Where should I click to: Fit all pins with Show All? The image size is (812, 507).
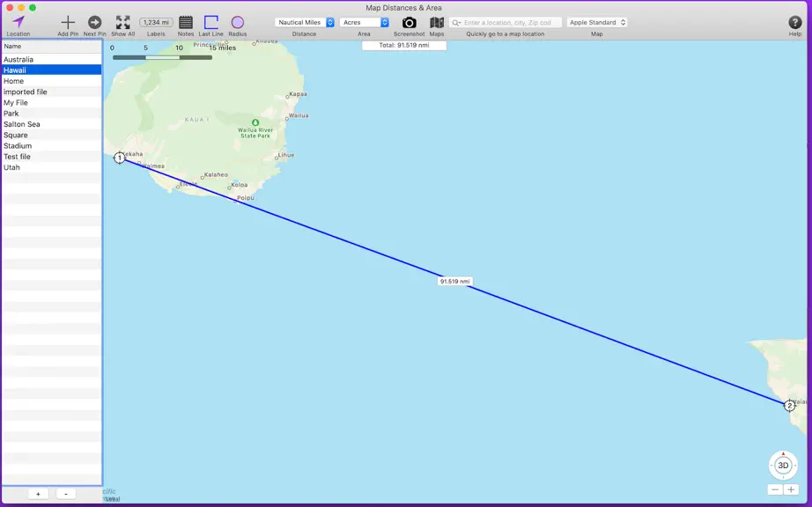click(x=122, y=22)
